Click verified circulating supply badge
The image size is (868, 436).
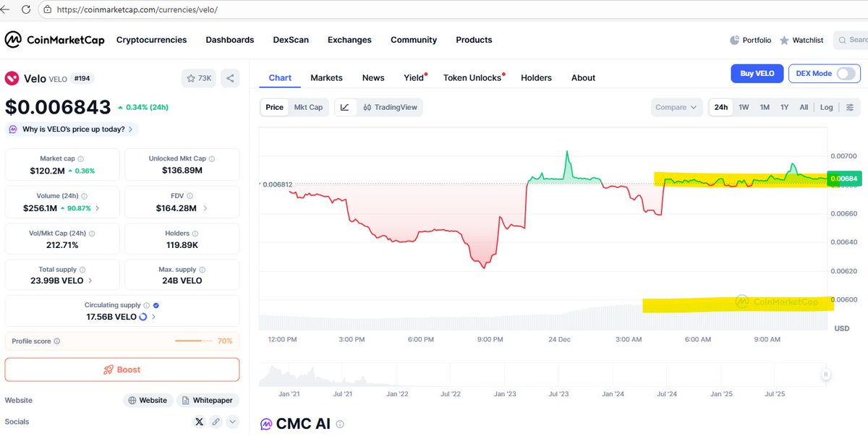click(157, 305)
